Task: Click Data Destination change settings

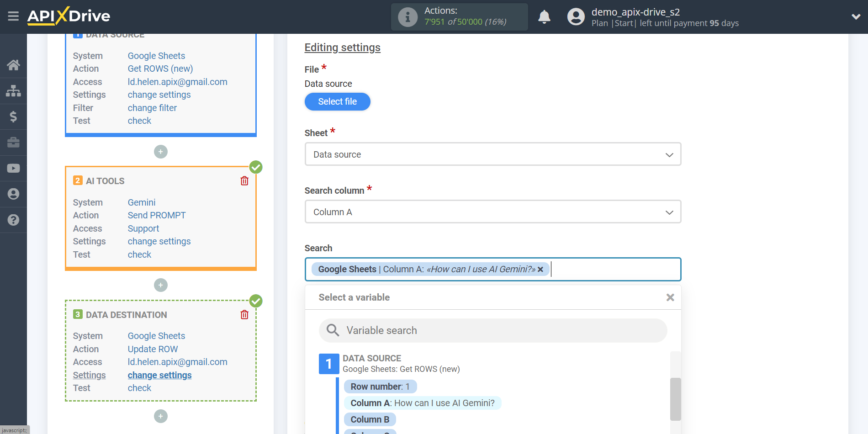Action: pyautogui.click(x=159, y=375)
